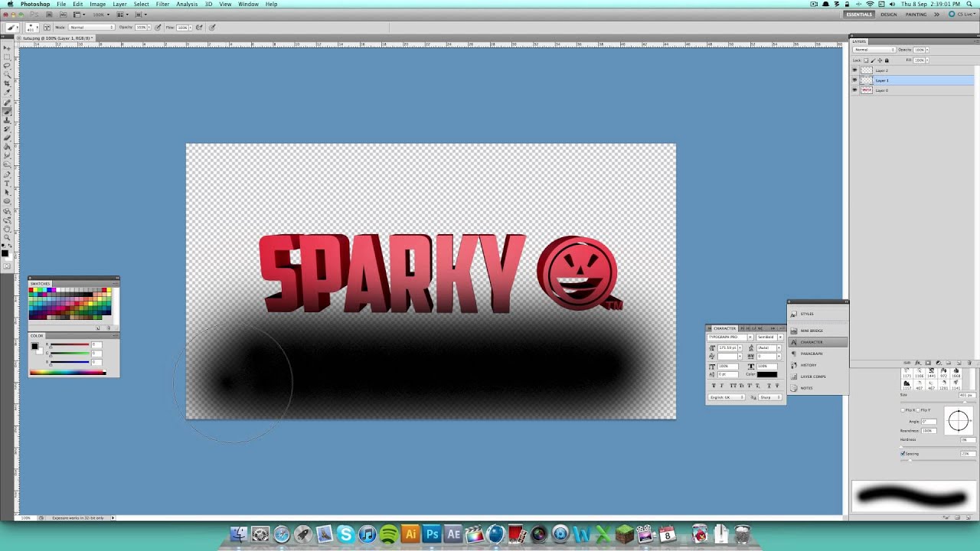
Task: Switch to Design workspace
Action: click(x=888, y=15)
